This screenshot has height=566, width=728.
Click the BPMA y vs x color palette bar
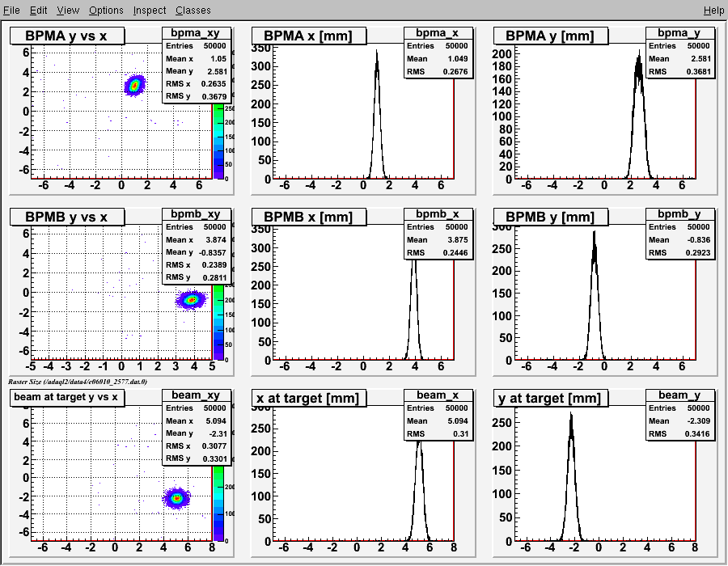click(218, 141)
